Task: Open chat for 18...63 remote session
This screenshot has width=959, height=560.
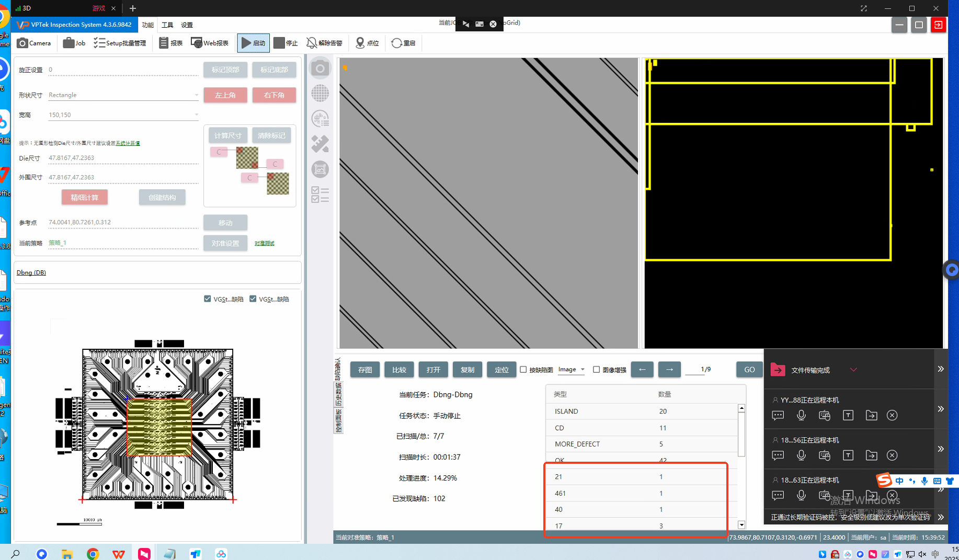Action: tap(778, 495)
